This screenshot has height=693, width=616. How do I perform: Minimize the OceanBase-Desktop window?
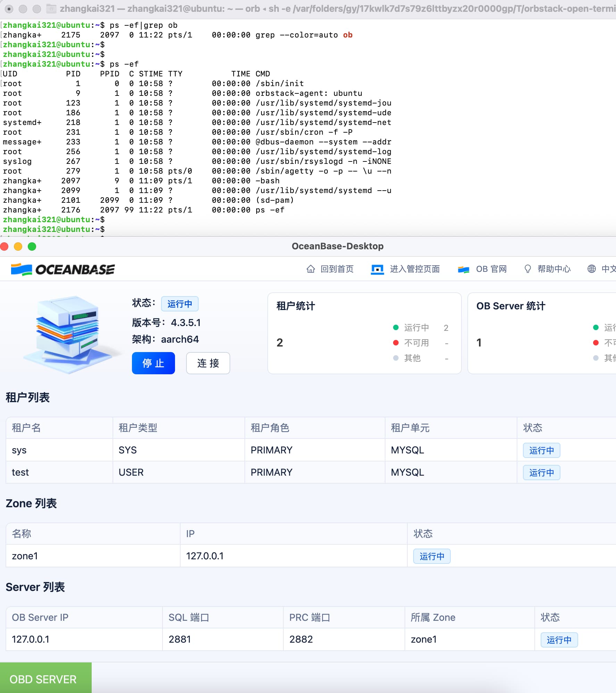tap(18, 247)
